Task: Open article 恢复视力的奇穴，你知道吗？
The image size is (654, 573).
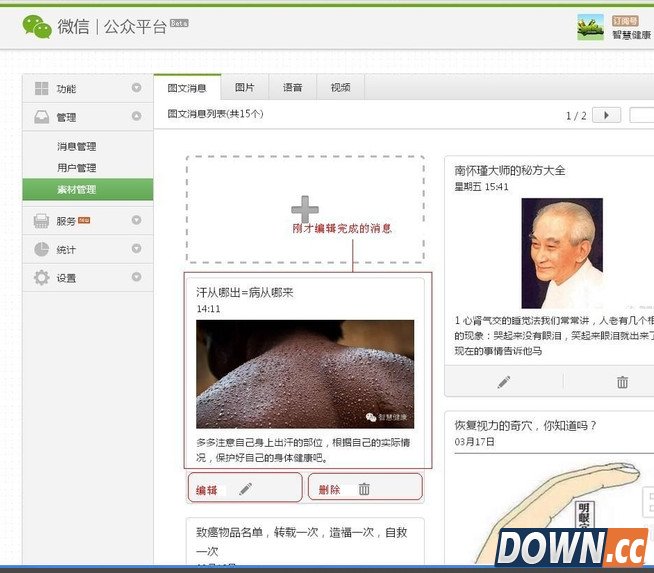Action: click(526, 425)
